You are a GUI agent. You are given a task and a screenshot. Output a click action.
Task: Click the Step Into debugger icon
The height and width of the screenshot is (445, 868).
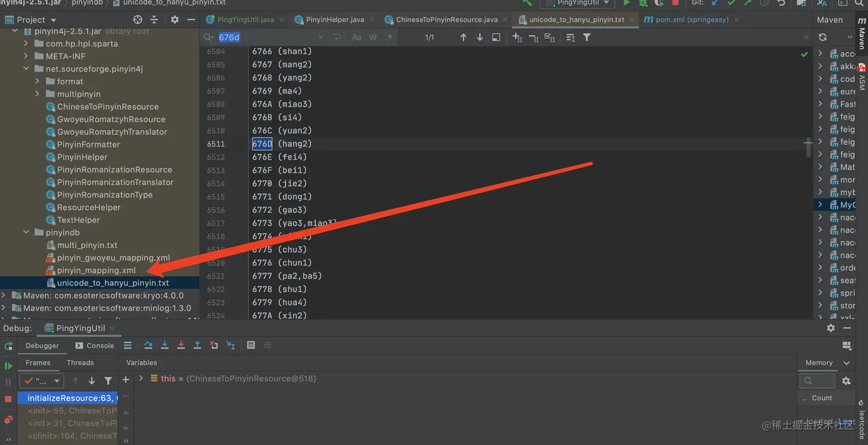click(x=165, y=345)
